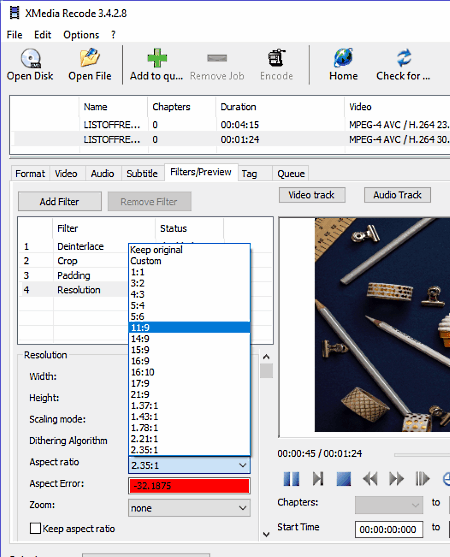Stop the preview playback
Viewport: 450px width, 557px height.
[x=343, y=478]
